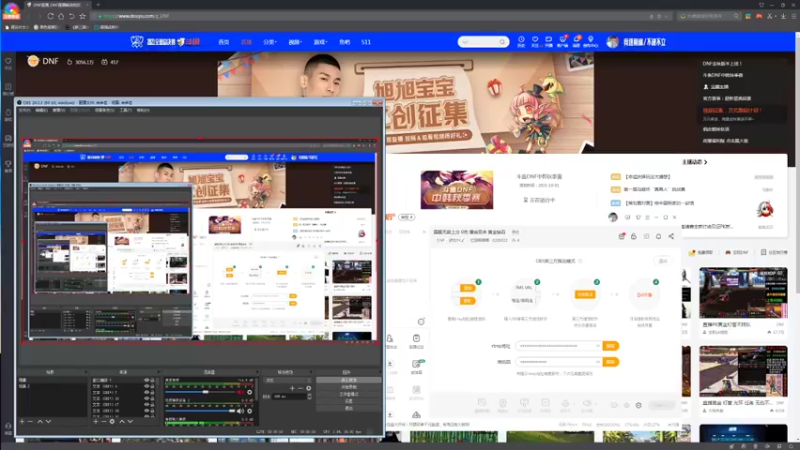The image size is (800, 450).
Task: Click bell notification icon in streaming companion
Action: coord(658,236)
